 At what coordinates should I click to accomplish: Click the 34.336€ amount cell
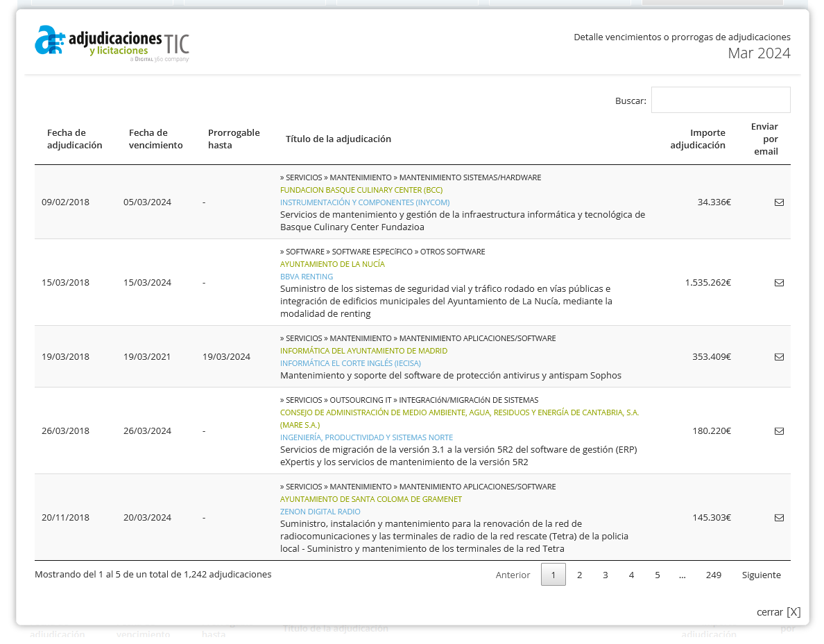click(714, 202)
